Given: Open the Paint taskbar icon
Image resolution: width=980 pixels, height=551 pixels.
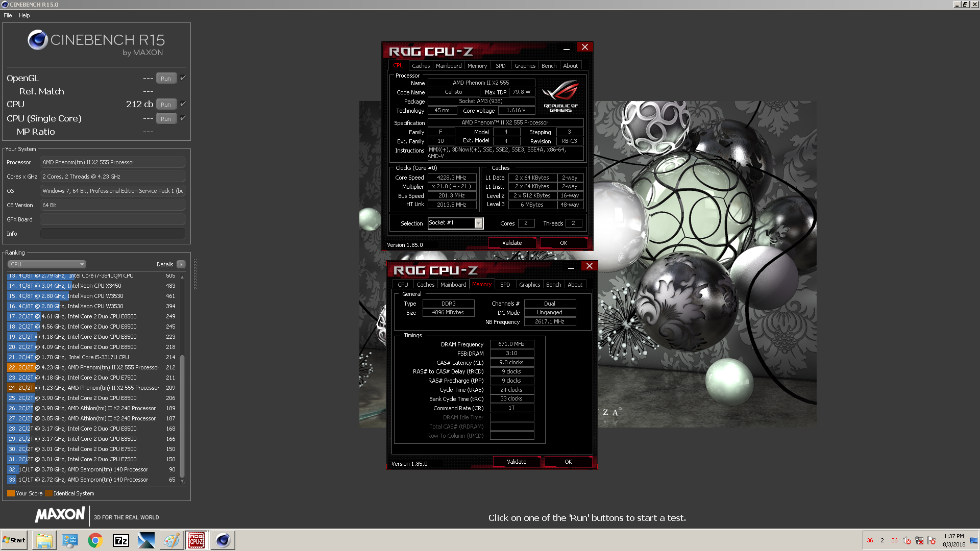Looking at the screenshot, I should pyautogui.click(x=171, y=540).
